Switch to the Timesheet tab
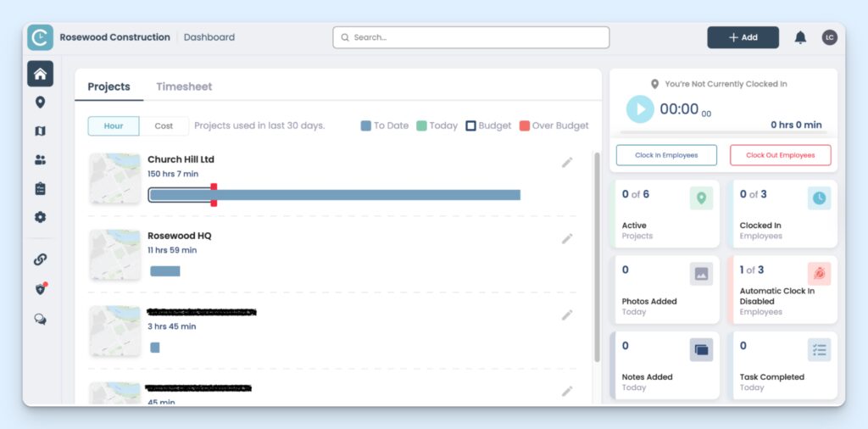868x429 pixels. click(x=184, y=87)
